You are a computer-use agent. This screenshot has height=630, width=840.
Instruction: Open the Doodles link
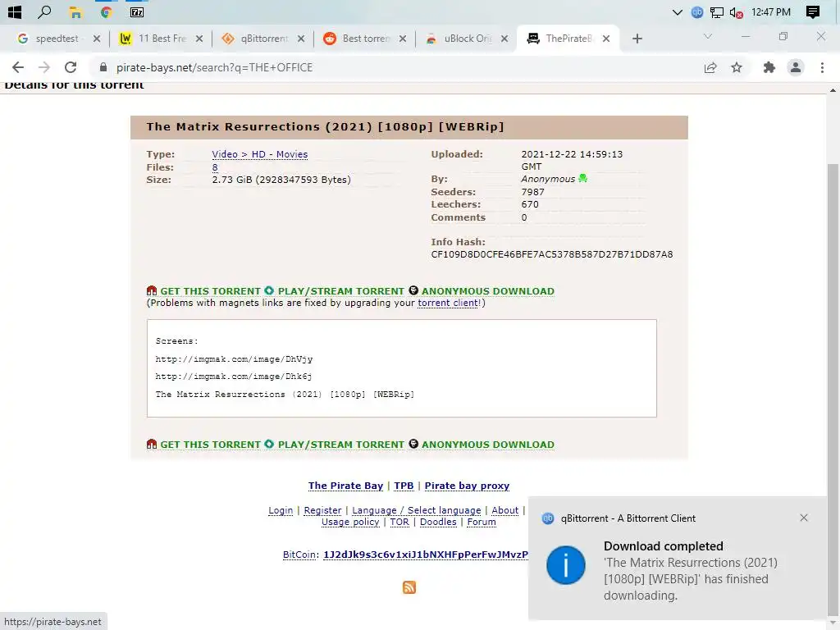click(438, 522)
